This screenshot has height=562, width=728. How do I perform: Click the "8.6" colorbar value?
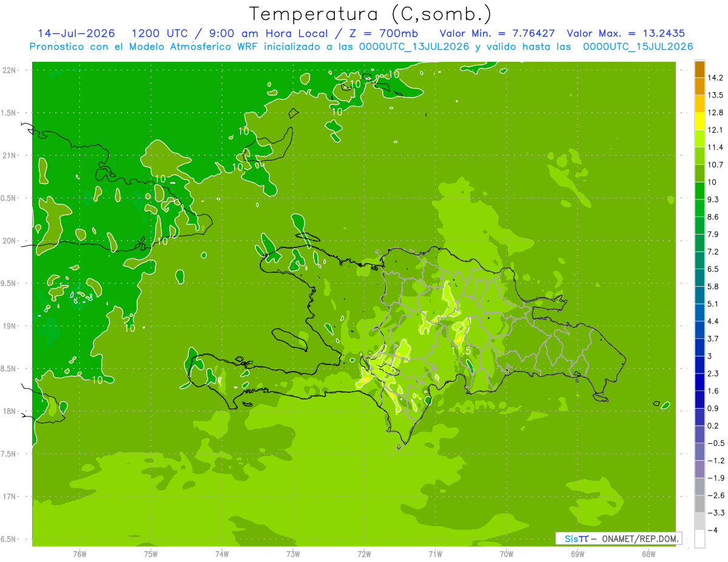coord(713,217)
